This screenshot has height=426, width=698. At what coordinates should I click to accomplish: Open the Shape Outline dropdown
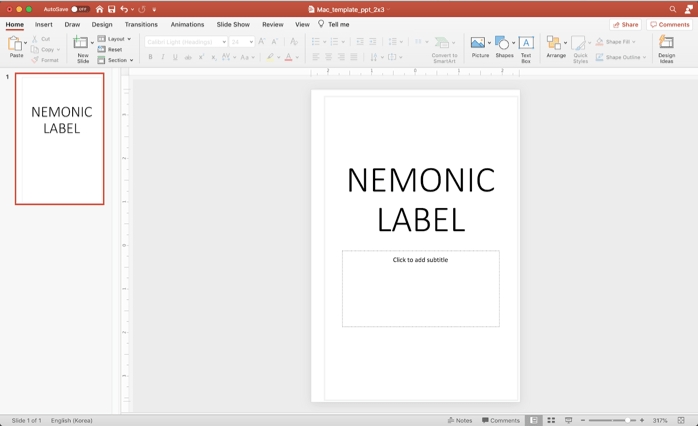[621, 57]
